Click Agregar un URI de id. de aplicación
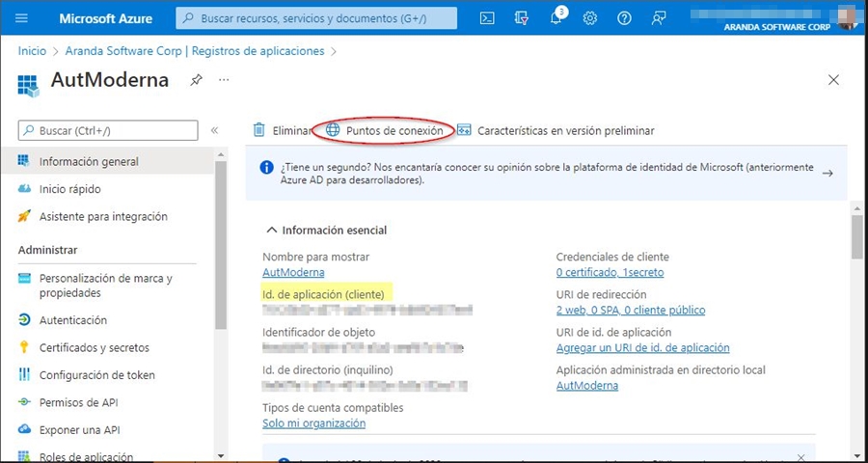Image resolution: width=868 pixels, height=463 pixels. 642,348
